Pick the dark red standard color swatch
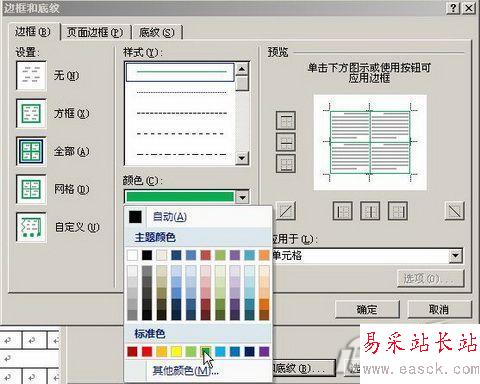480x384 pixels. click(132, 351)
